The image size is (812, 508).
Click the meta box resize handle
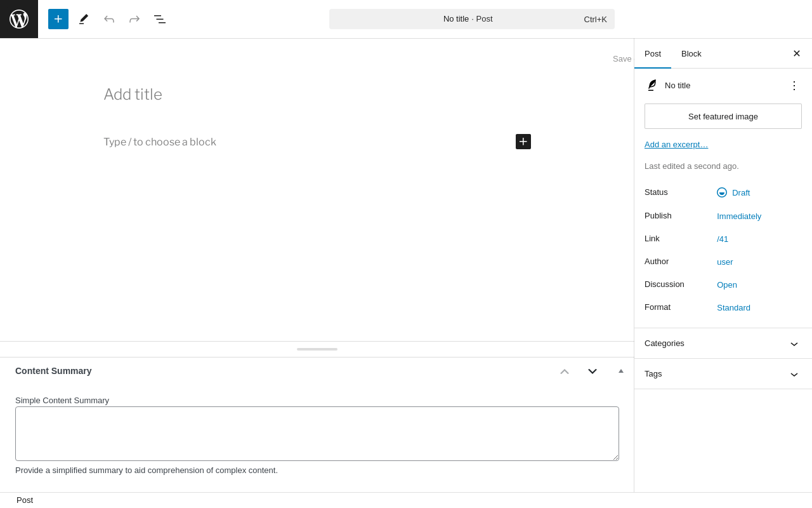pyautogui.click(x=317, y=349)
